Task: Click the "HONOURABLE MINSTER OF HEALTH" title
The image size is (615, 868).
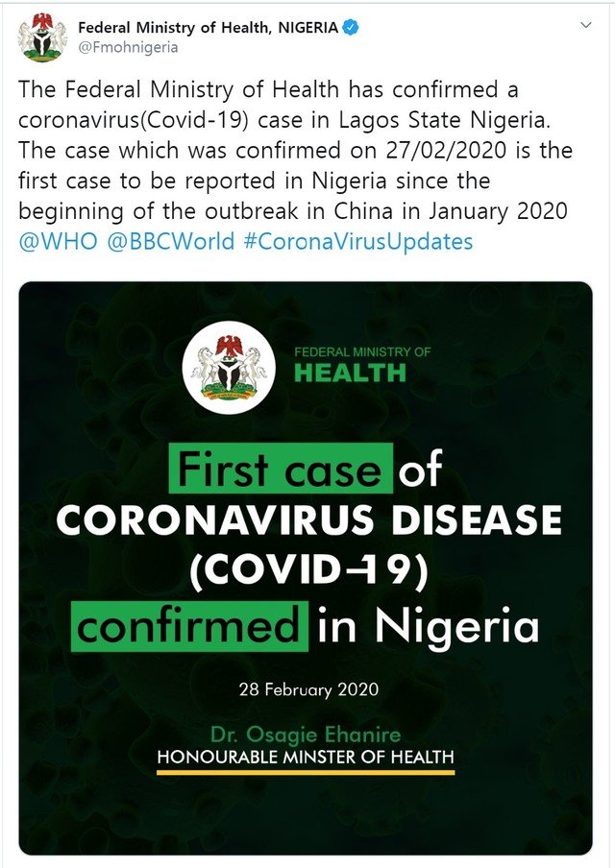Action: tap(306, 757)
